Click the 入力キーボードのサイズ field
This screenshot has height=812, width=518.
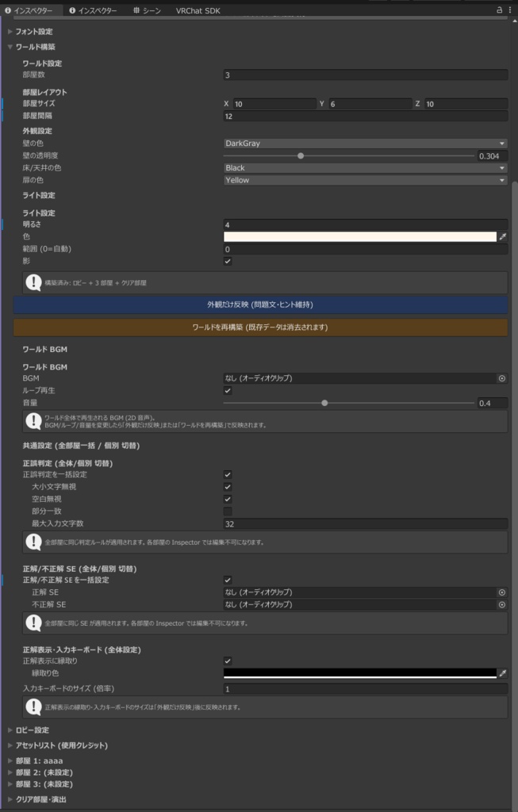coord(365,689)
